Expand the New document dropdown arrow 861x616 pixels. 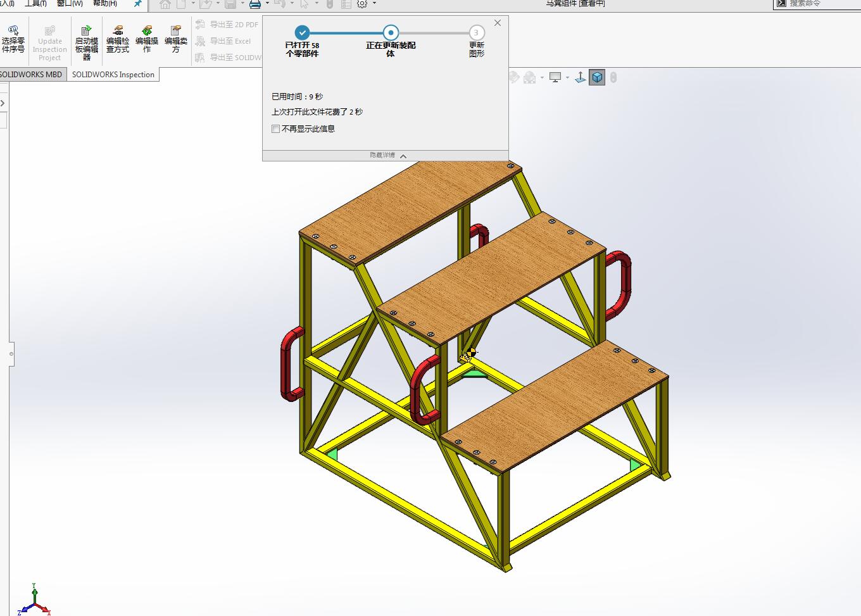coord(193,4)
